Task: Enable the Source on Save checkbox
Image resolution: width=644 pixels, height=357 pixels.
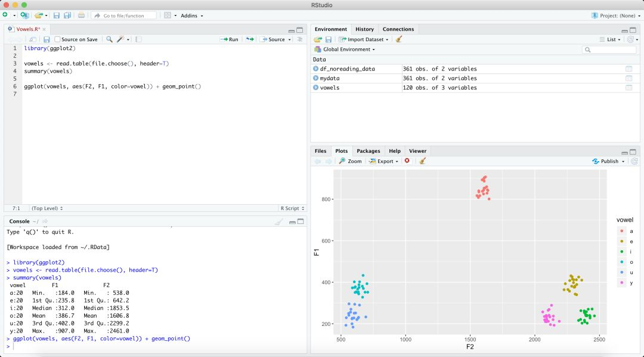Action: pos(58,39)
